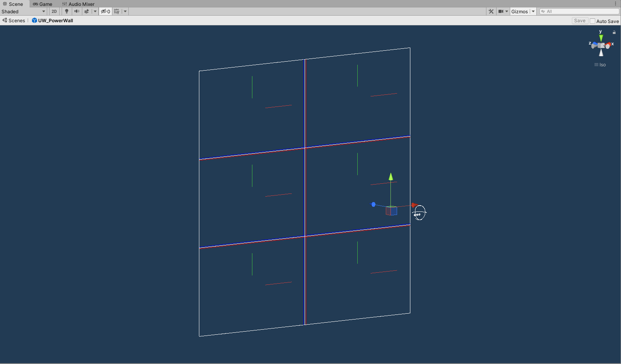
Task: Click the orientation gizmo center cube
Action: point(601,46)
